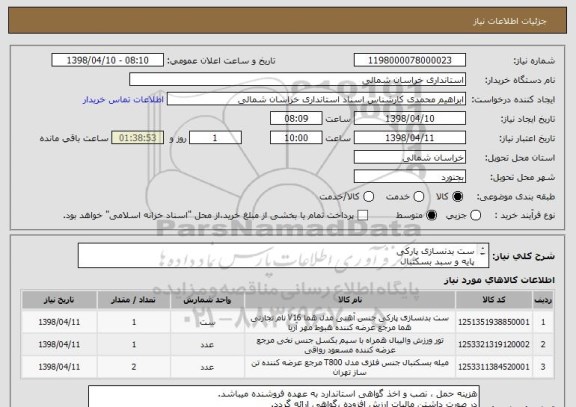Click quantity 2 in row 3
The image size is (576, 407).
134,367
